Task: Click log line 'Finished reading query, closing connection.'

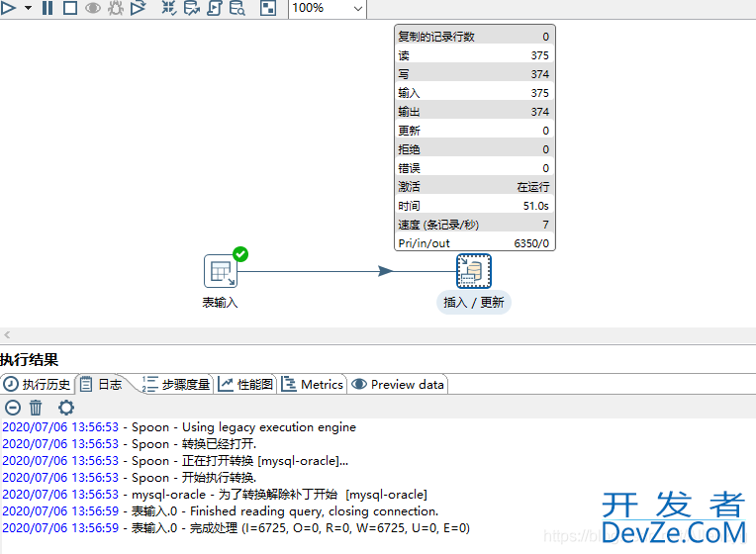Action: point(221,511)
